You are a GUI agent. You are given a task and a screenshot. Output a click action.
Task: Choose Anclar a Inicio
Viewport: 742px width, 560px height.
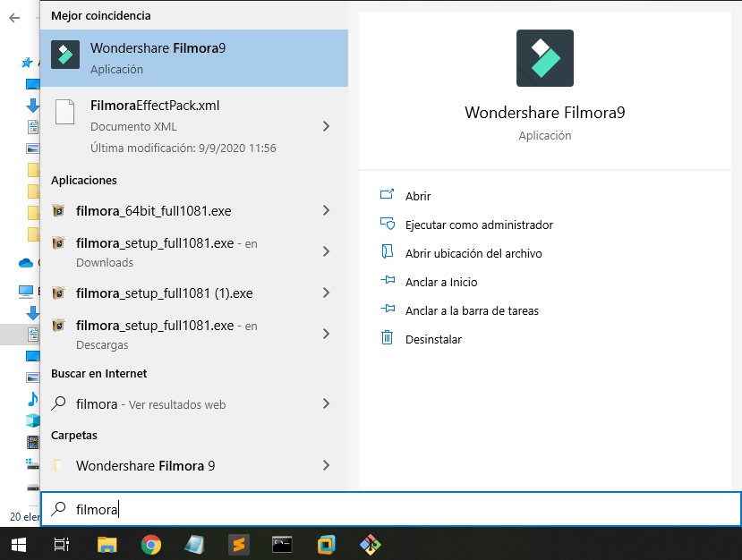click(x=441, y=283)
